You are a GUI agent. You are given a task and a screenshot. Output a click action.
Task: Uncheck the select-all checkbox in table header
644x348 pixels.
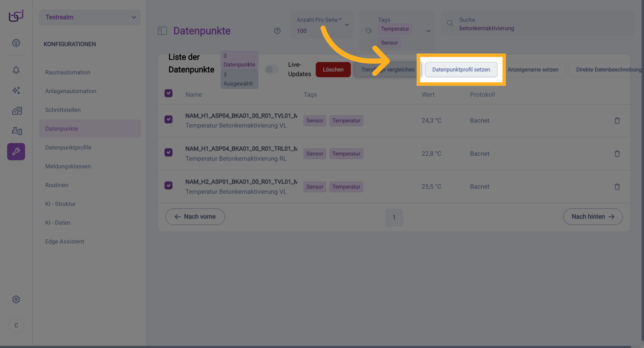point(168,93)
